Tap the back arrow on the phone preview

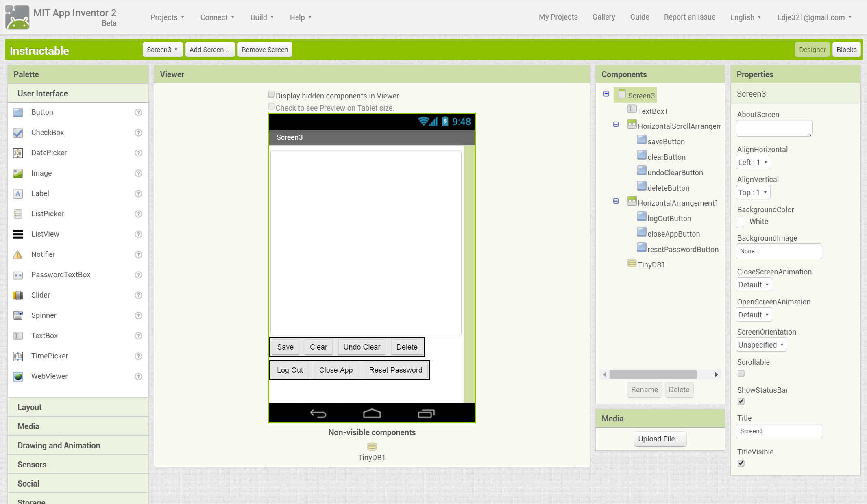(318, 413)
